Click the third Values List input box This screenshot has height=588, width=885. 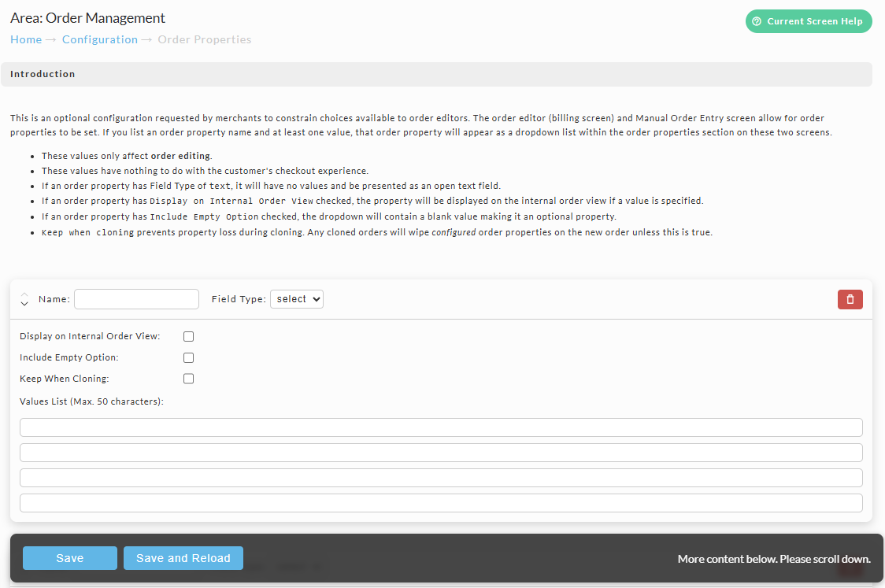(x=441, y=477)
